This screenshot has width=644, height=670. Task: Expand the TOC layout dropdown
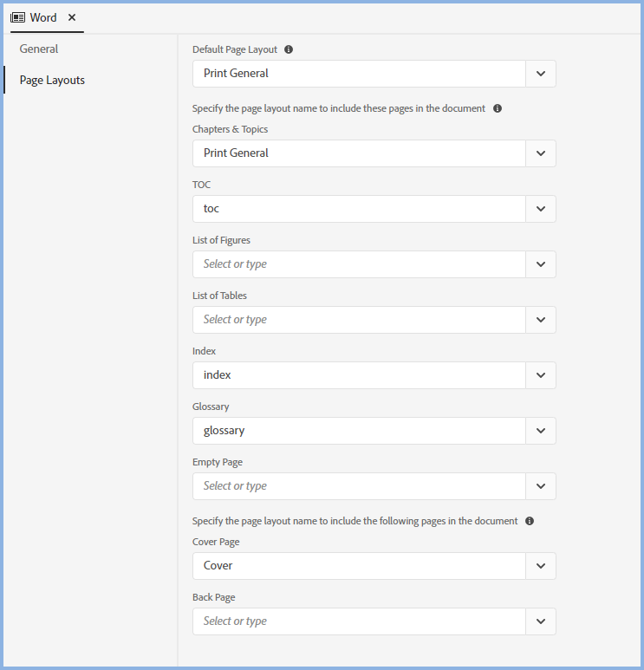pyautogui.click(x=541, y=209)
